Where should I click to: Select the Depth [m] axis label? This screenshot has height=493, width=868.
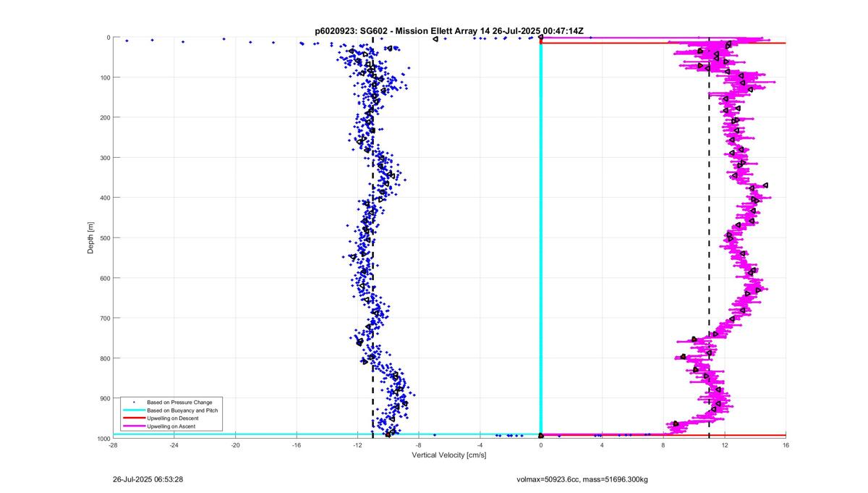pyautogui.click(x=91, y=237)
